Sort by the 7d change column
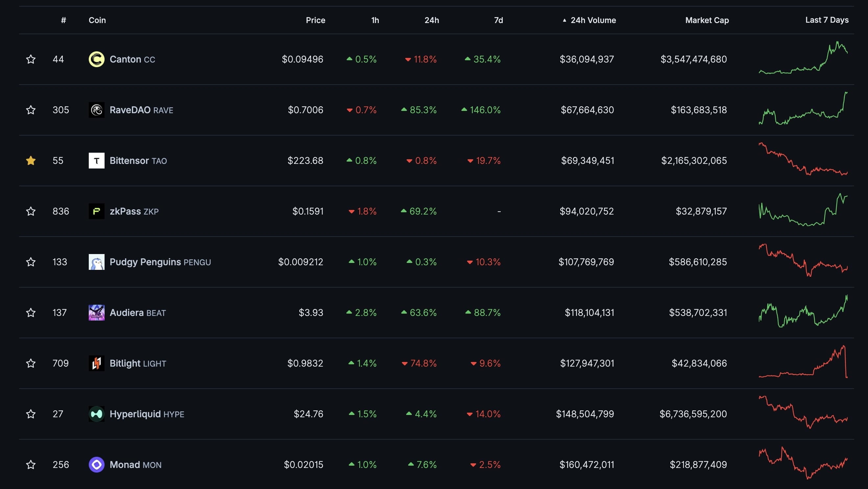The width and height of the screenshot is (868, 489). point(498,20)
